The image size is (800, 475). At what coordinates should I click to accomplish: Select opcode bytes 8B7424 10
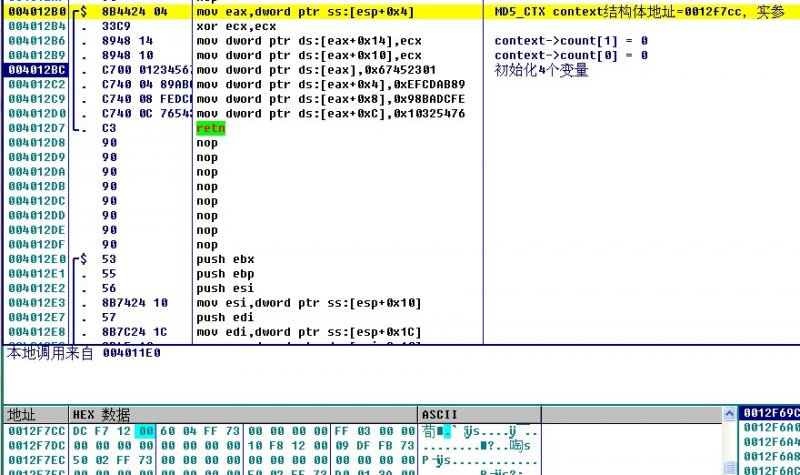(x=135, y=303)
